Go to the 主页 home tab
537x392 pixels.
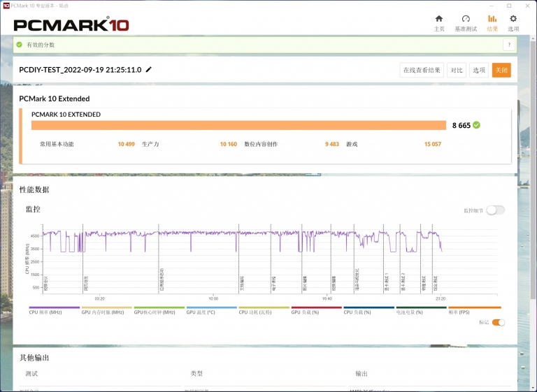439,23
